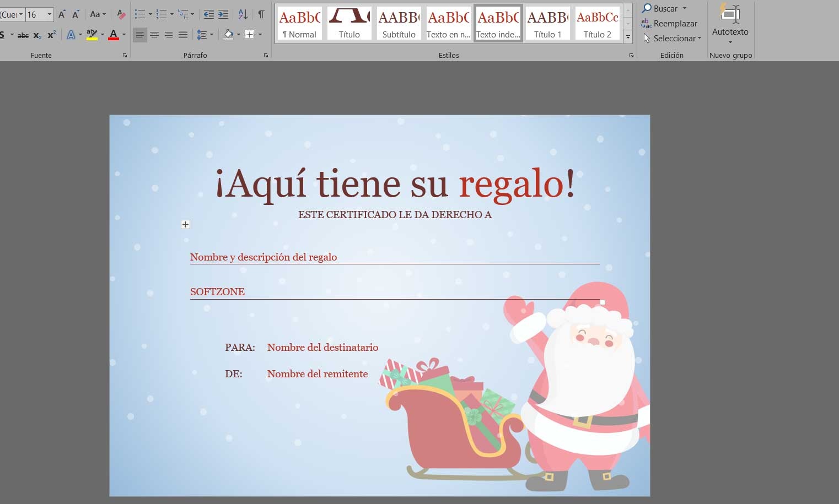
Task: Toggle strikethrough formatting
Action: click(x=23, y=35)
